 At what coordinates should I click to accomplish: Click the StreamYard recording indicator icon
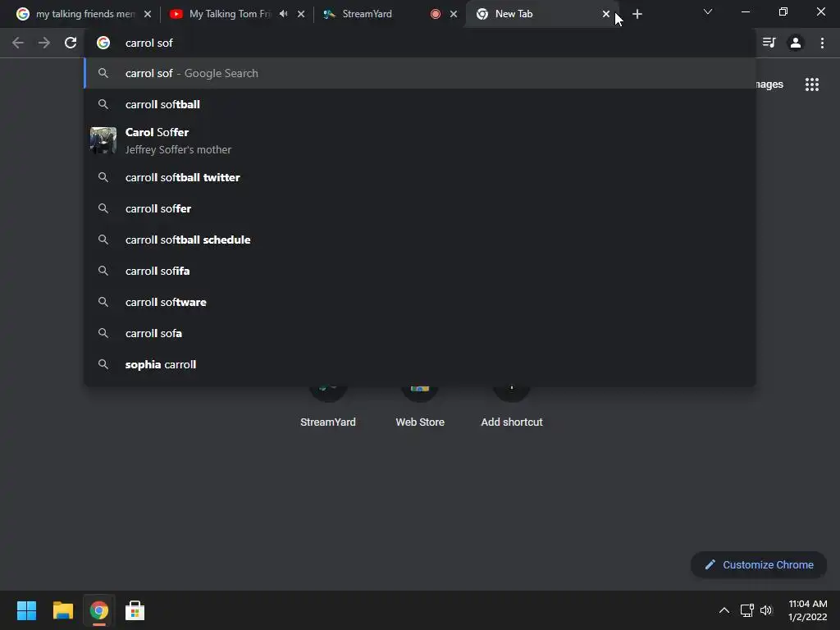tap(436, 14)
